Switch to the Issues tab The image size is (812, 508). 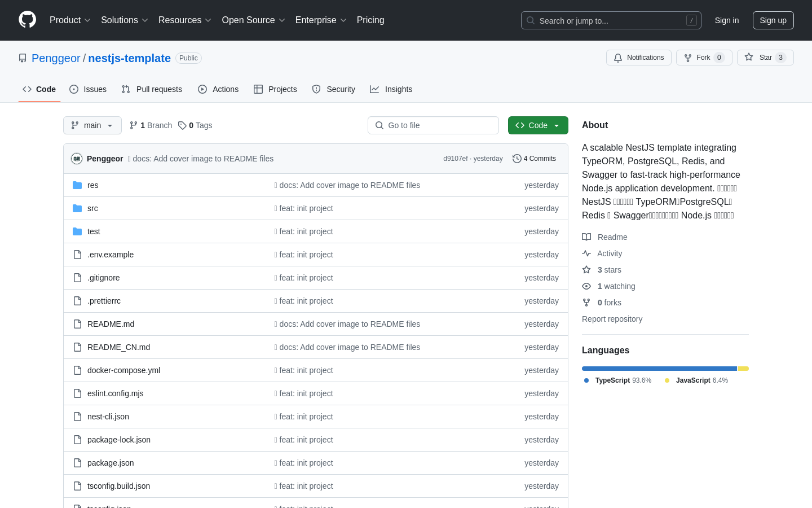(88, 89)
